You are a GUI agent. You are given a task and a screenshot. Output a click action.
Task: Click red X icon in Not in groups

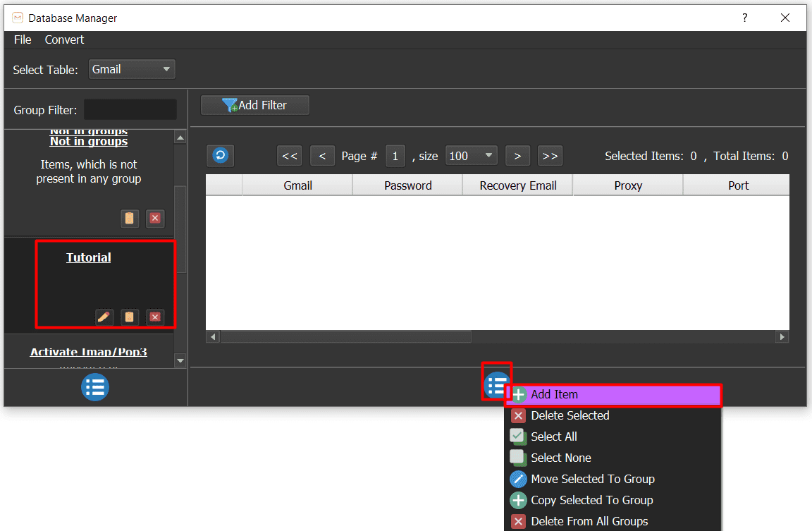click(155, 218)
